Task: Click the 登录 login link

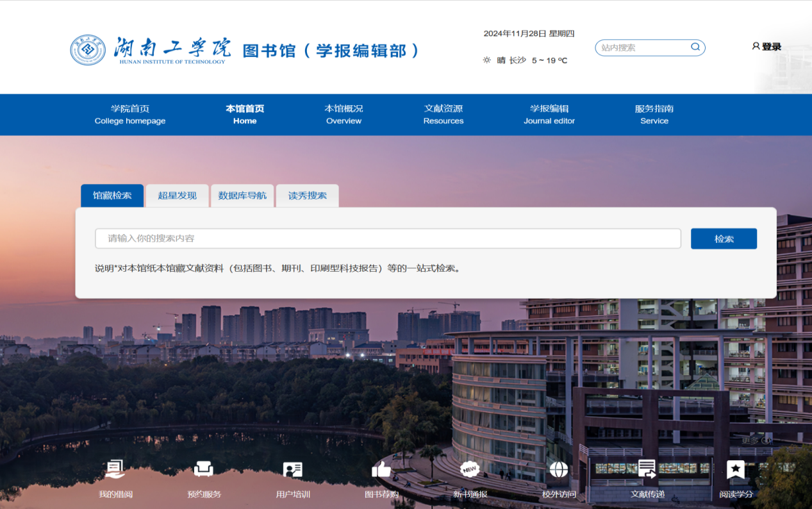Action: [x=767, y=47]
